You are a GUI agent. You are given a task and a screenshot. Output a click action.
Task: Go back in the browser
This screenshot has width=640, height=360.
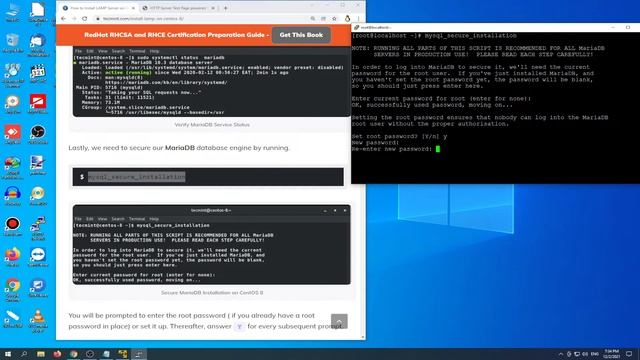[63, 18]
